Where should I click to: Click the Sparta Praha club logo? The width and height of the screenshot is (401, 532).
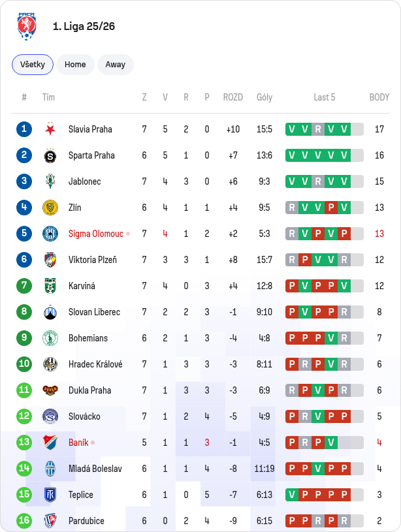pos(50,155)
